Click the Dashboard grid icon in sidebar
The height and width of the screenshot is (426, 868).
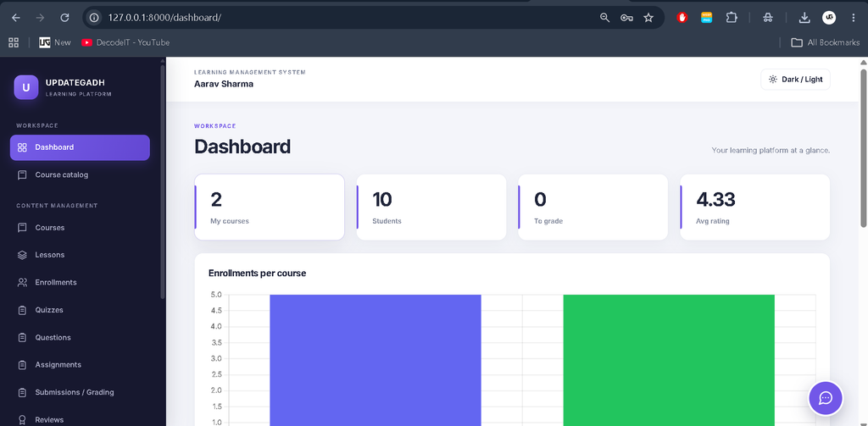(x=22, y=147)
